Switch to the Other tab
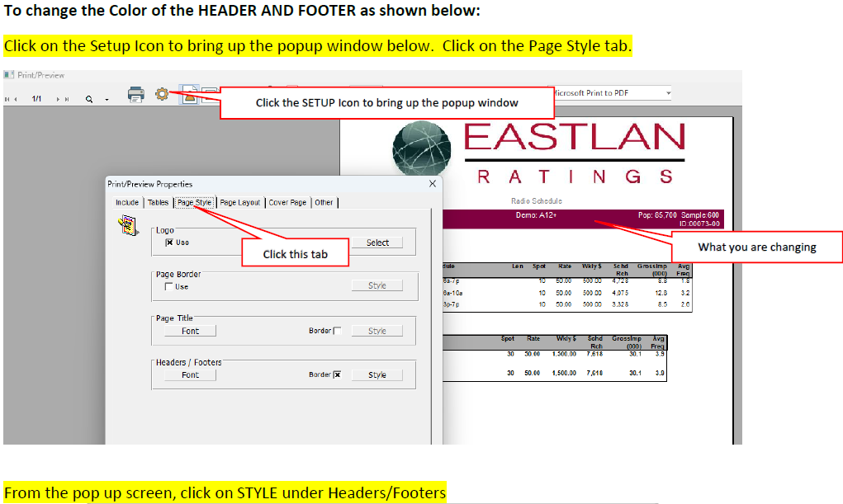Screen dimensions: 843x504 pos(324,203)
